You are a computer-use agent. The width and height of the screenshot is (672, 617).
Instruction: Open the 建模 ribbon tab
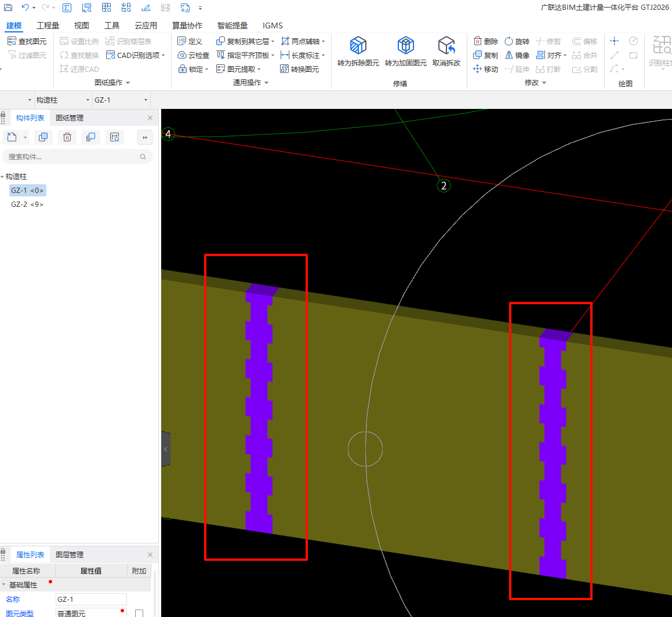click(x=14, y=25)
